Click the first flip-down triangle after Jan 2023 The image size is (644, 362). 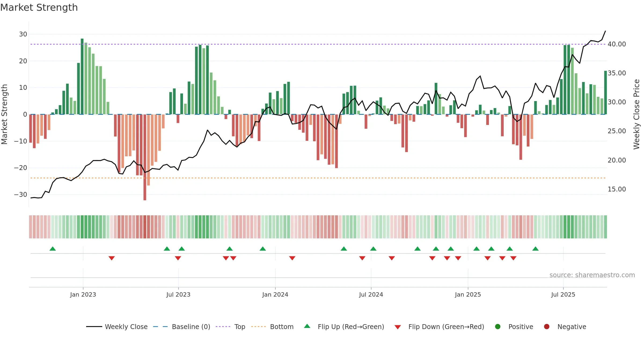point(112,258)
